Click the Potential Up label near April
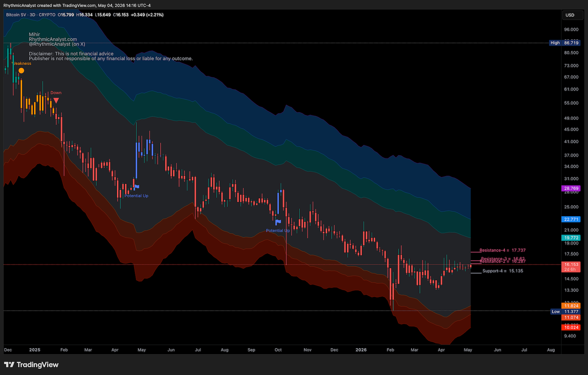588x375 pixels. (x=136, y=196)
